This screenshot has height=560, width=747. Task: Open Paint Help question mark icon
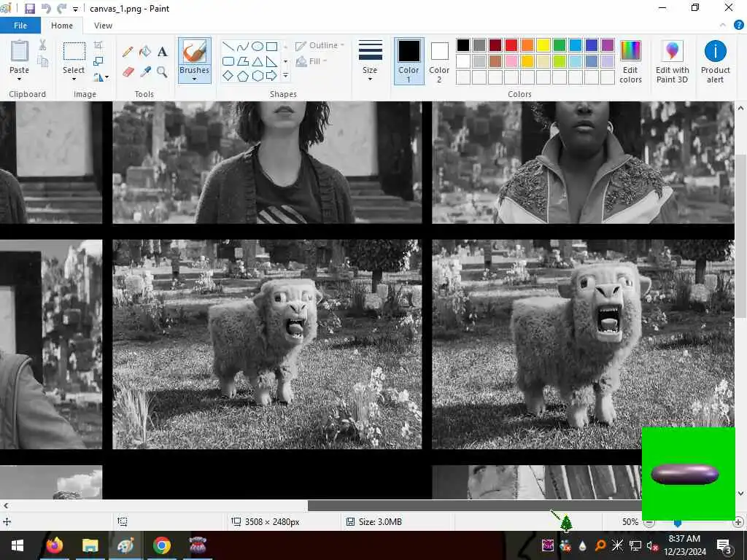[x=738, y=26]
